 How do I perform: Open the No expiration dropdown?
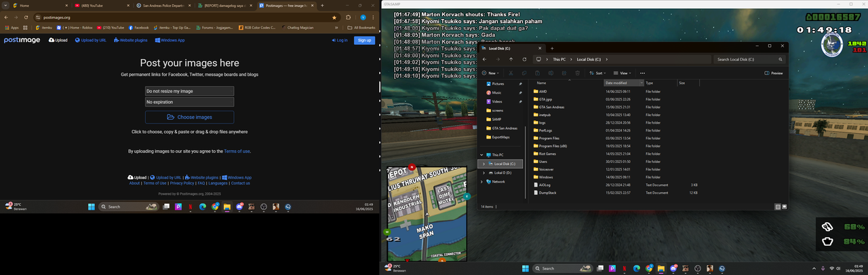point(190,102)
